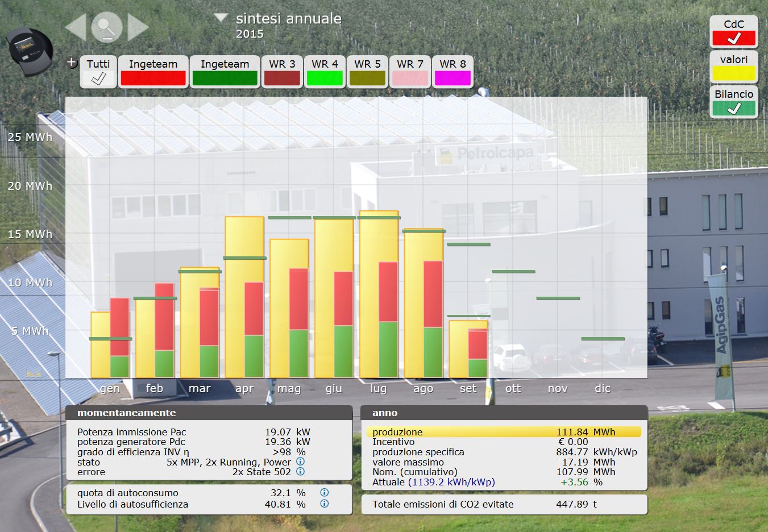768x532 pixels.
Task: Click the green target line for November
Action: [558, 298]
